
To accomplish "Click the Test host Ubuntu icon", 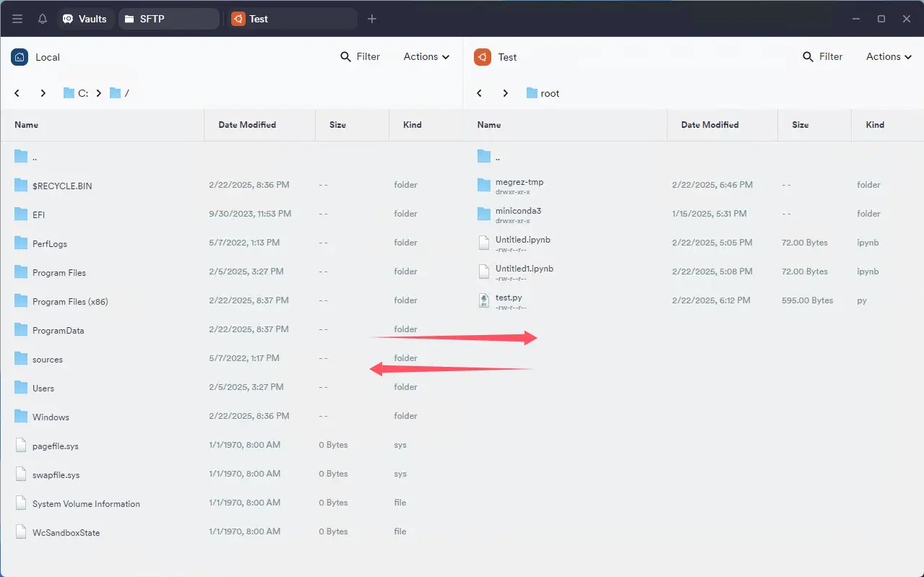I will click(483, 57).
